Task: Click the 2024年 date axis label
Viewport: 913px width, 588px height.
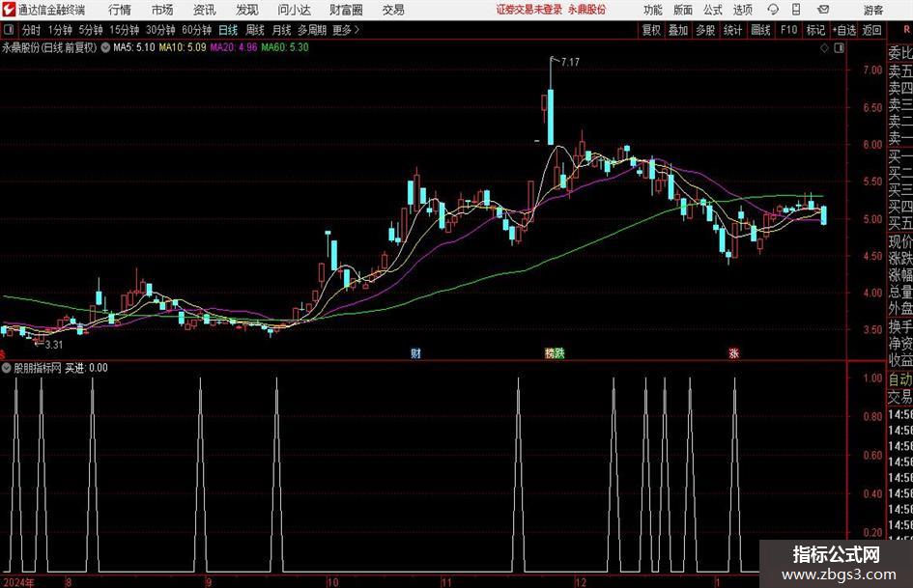Action: point(18,582)
